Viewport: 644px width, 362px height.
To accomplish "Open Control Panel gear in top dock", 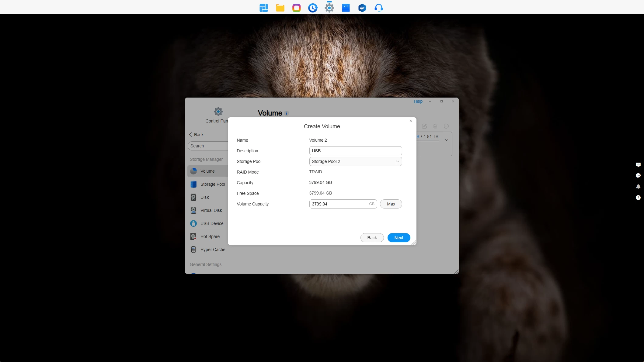I will point(329,8).
